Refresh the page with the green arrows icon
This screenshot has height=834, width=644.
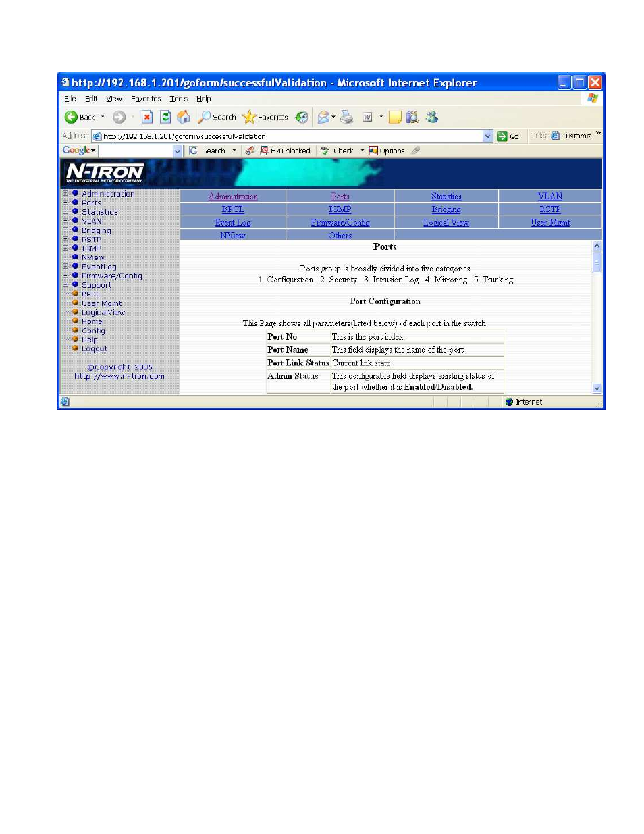point(165,117)
